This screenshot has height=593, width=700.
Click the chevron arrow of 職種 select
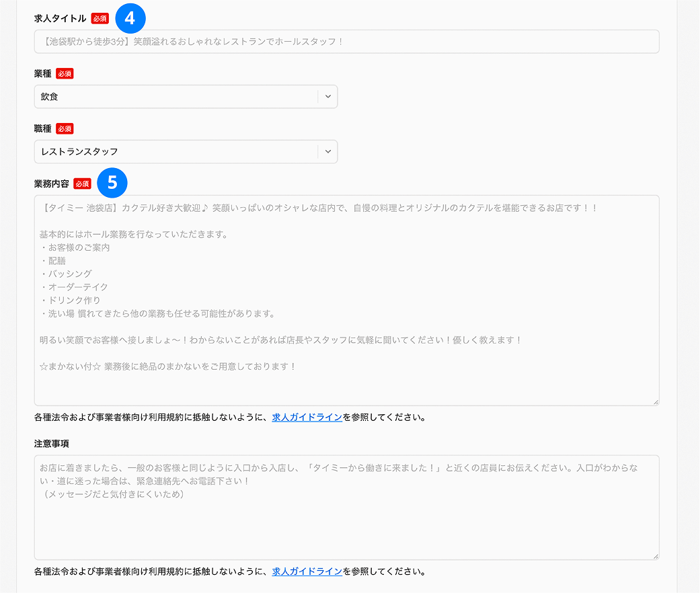[328, 152]
